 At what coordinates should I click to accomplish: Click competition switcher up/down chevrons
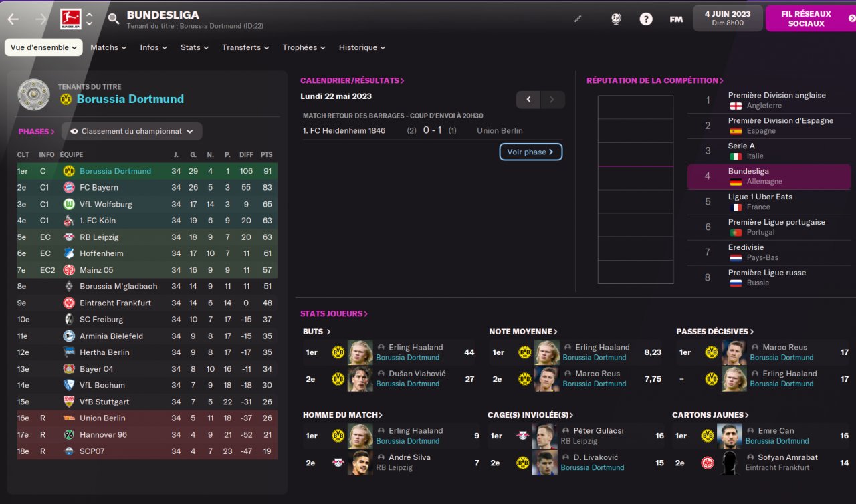pyautogui.click(x=90, y=19)
